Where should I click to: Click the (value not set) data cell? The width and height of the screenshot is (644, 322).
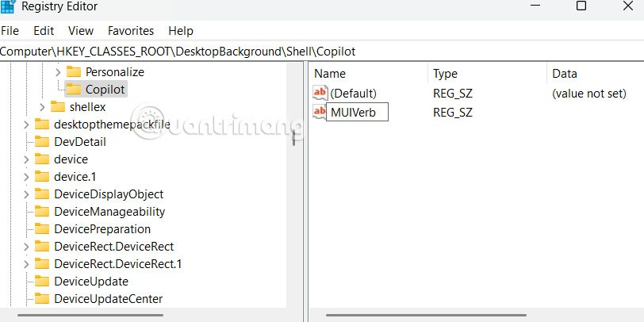589,94
